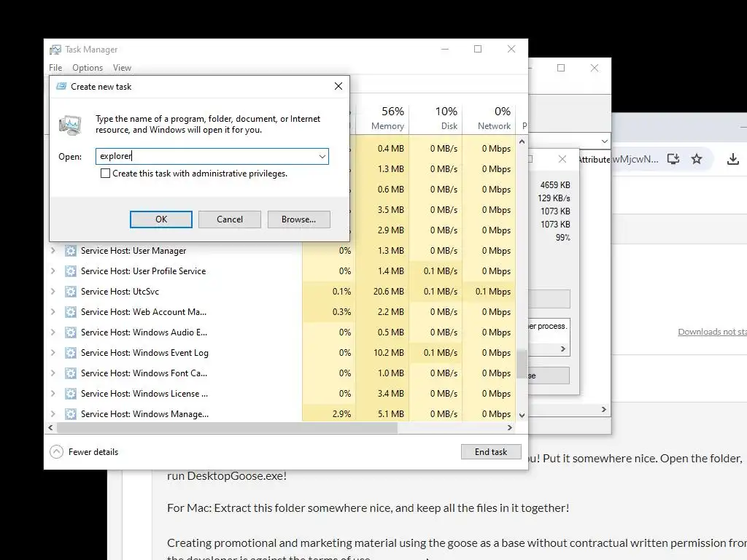Click Service Host: Windows Font Ca... gear icon
This screenshot has width=747, height=560.
(x=71, y=373)
